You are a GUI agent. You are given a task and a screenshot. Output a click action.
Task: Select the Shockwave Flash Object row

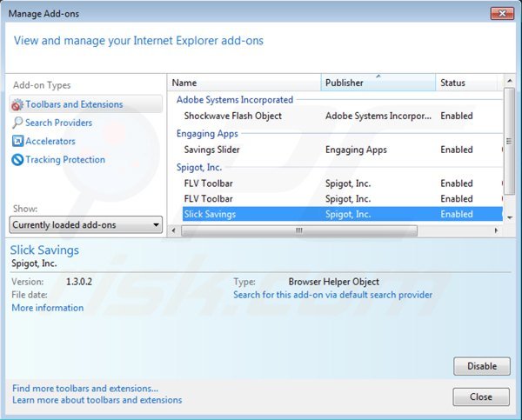tap(342, 116)
